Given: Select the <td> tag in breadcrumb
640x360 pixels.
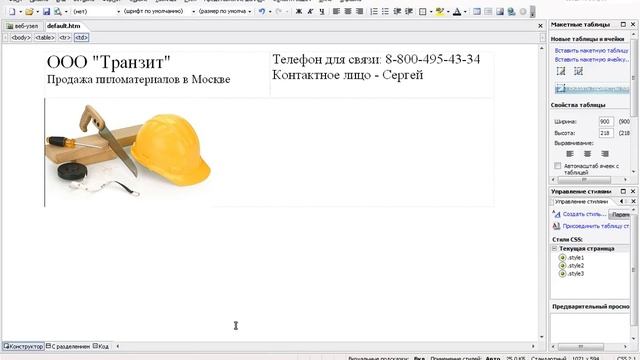Looking at the screenshot, I should tap(81, 38).
